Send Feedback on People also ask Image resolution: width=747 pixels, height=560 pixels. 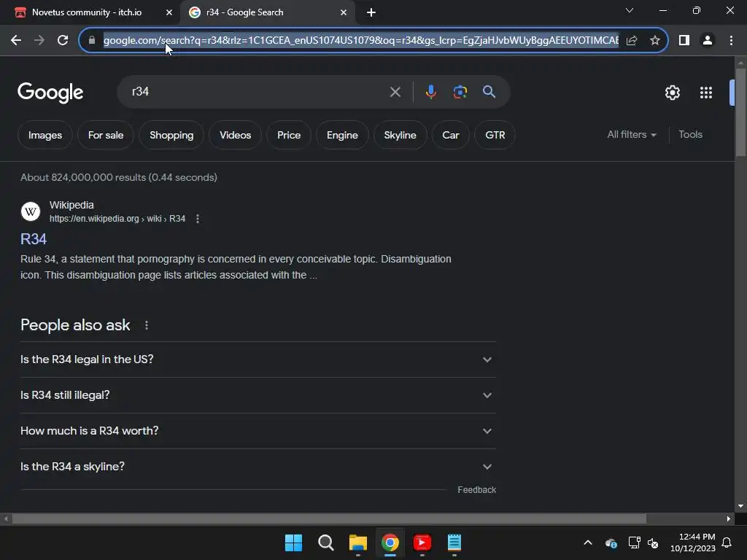pos(476,490)
